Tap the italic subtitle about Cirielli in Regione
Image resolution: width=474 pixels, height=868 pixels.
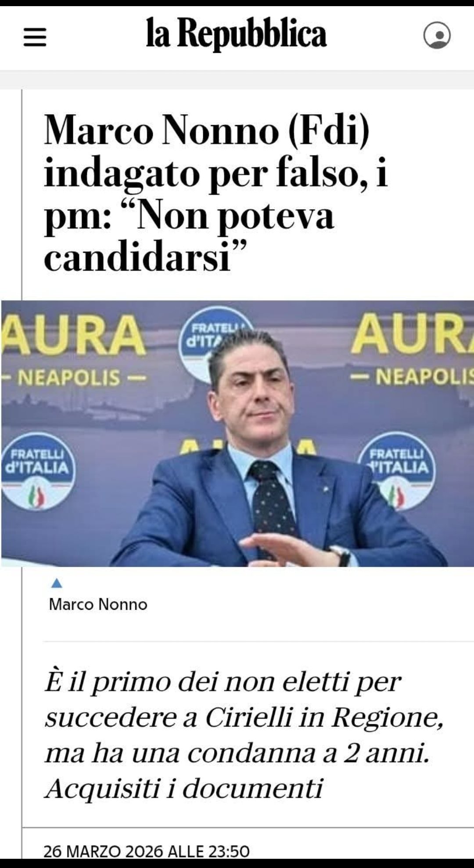(244, 735)
